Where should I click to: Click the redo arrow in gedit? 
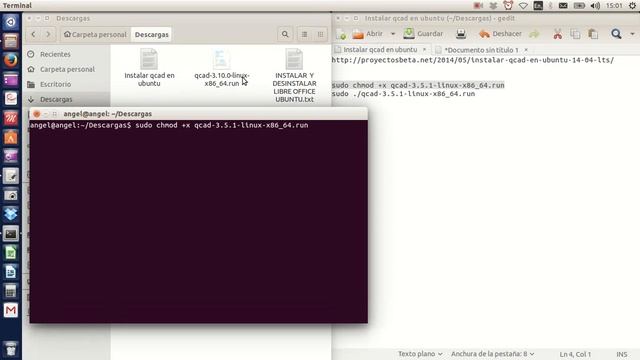[534, 34]
